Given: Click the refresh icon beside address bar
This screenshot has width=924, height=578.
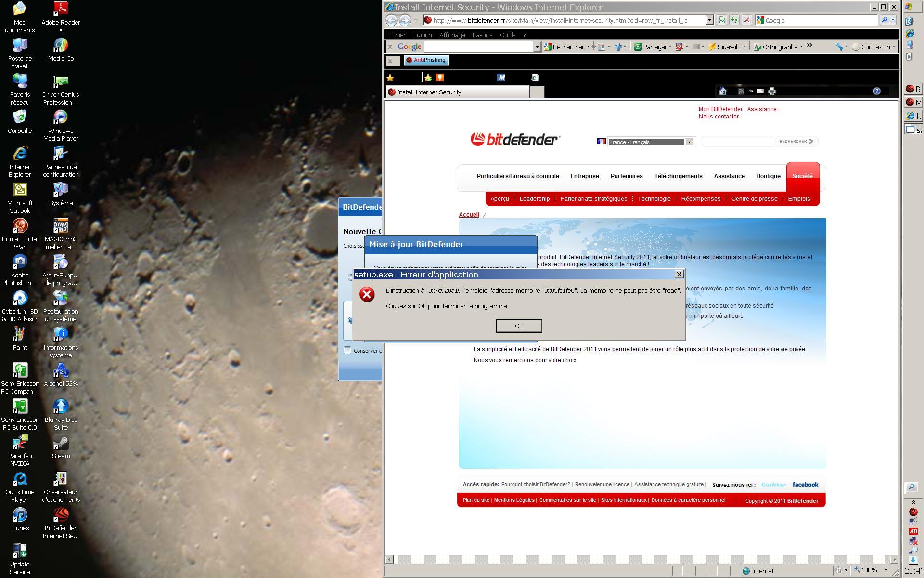Looking at the screenshot, I should pos(734,20).
